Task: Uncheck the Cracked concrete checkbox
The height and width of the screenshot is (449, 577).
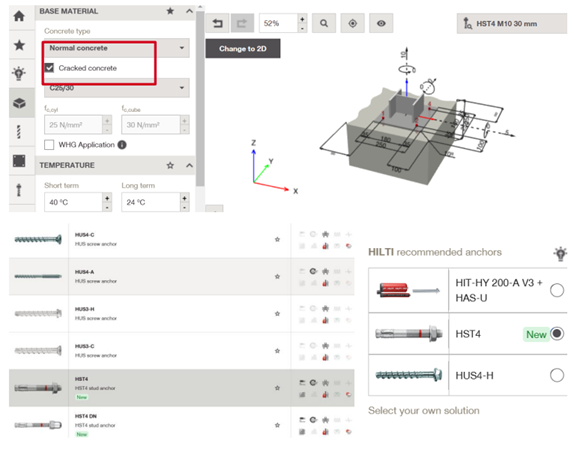Action: click(x=49, y=68)
